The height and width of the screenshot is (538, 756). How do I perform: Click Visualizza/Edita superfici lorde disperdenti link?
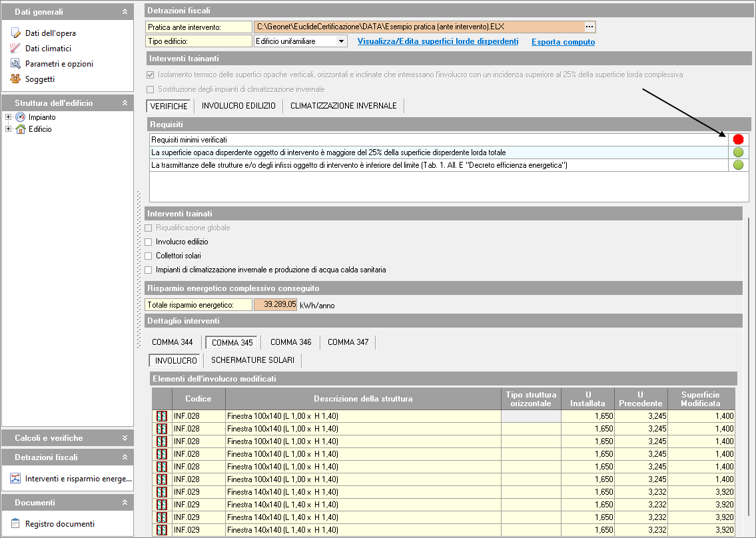(438, 41)
